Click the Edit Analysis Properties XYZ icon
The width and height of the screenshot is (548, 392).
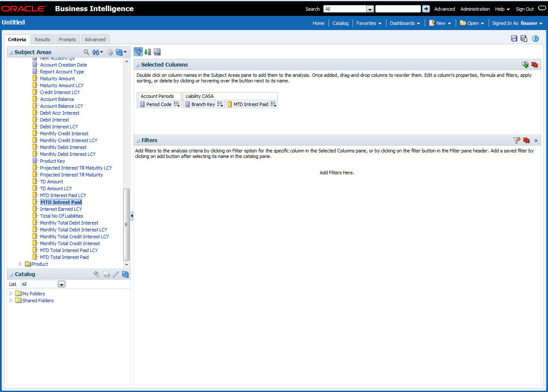click(x=157, y=52)
